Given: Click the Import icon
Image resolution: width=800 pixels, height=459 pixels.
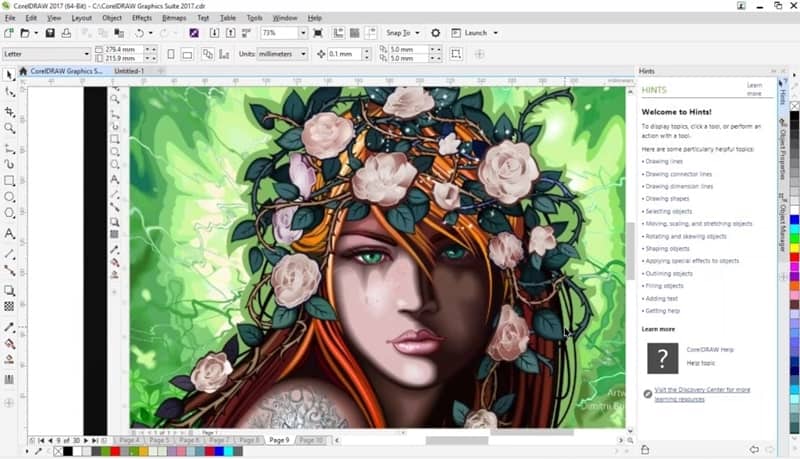Looking at the screenshot, I should (215, 33).
